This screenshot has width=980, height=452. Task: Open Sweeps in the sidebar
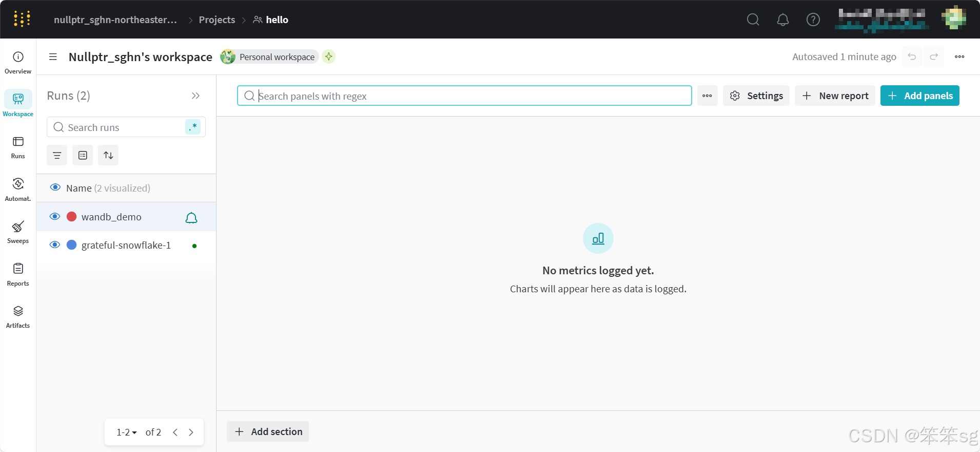tap(18, 232)
